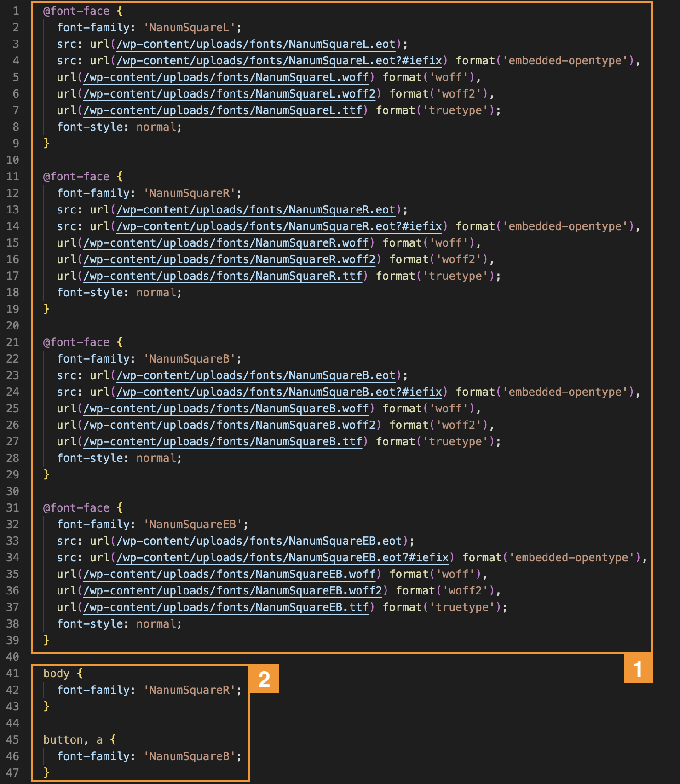The image size is (680, 784).
Task: Click the 'NanumSquareEB' font-family value
Action: coord(192,525)
